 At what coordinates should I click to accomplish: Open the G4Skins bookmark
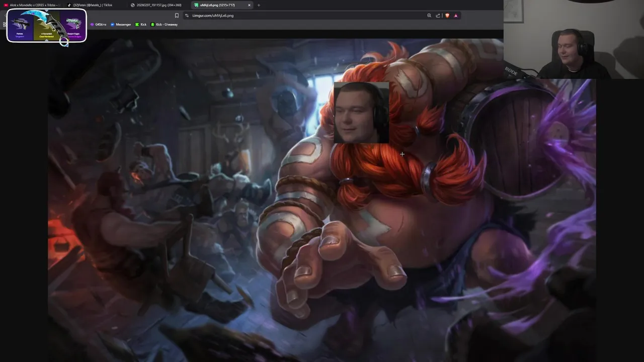coord(98,25)
